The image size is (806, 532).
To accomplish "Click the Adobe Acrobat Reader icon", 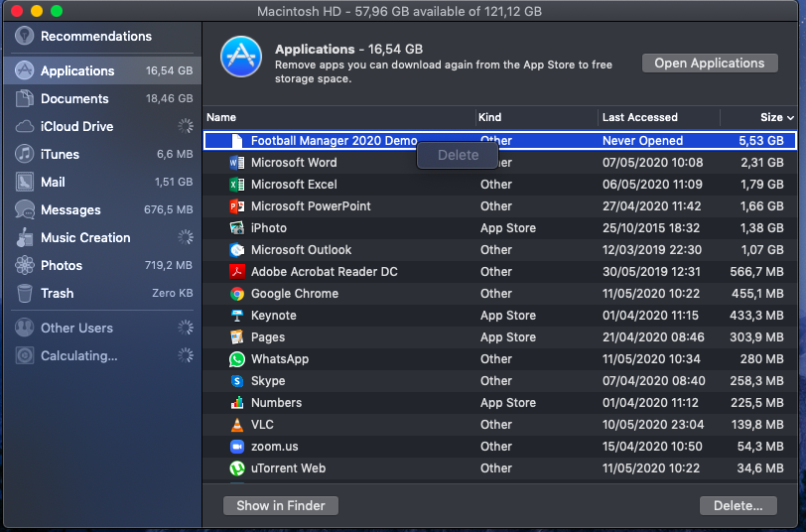I will (x=236, y=271).
